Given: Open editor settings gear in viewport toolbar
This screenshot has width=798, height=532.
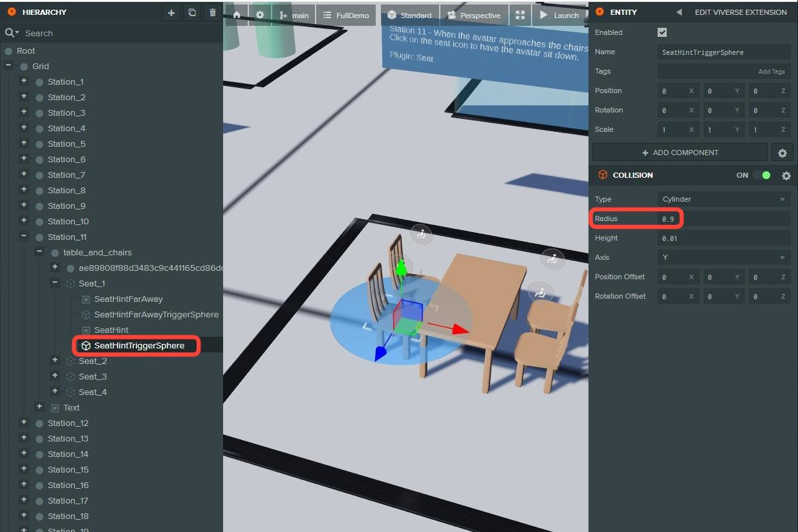Looking at the screenshot, I should (x=260, y=15).
